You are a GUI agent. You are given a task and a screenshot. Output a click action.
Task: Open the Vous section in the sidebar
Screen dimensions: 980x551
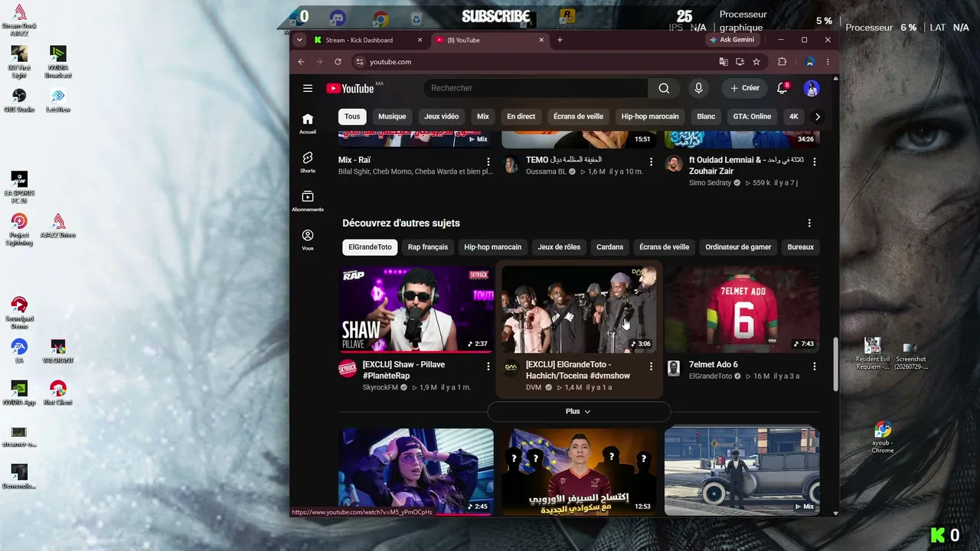click(308, 240)
